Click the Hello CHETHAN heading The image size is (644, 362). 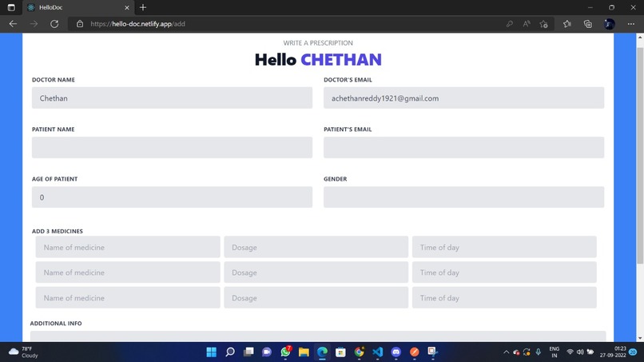pos(318,60)
